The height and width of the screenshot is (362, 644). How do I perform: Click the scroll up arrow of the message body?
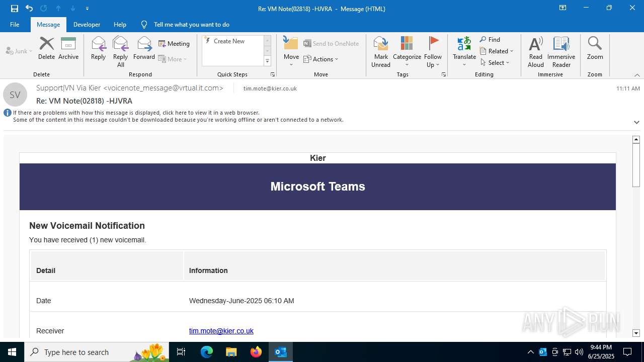(636, 139)
